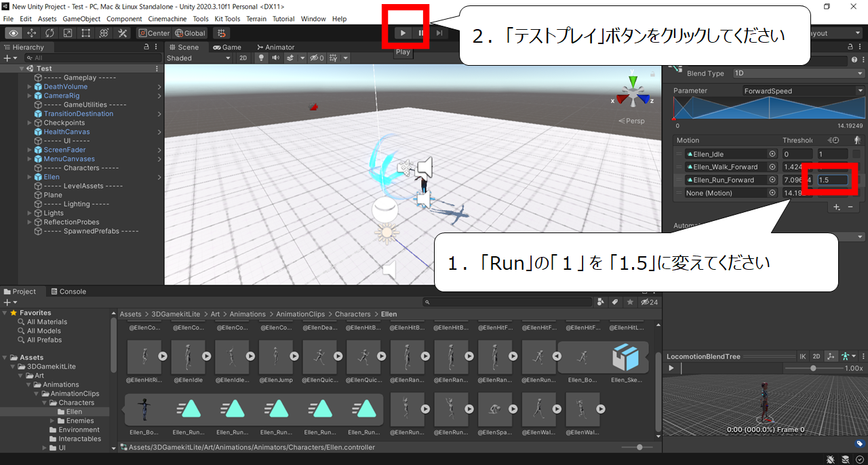The image size is (868, 465).
Task: Click Ellen_Idle threshold field
Action: tap(797, 155)
